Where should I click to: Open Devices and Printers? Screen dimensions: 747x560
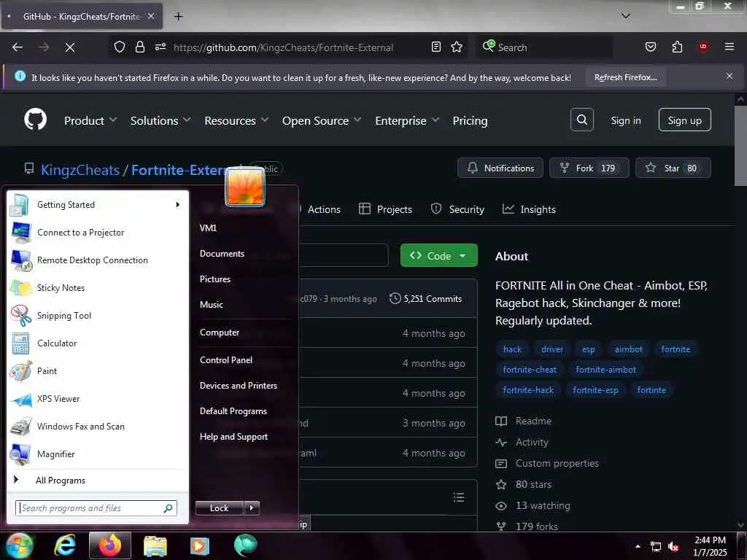tap(239, 385)
